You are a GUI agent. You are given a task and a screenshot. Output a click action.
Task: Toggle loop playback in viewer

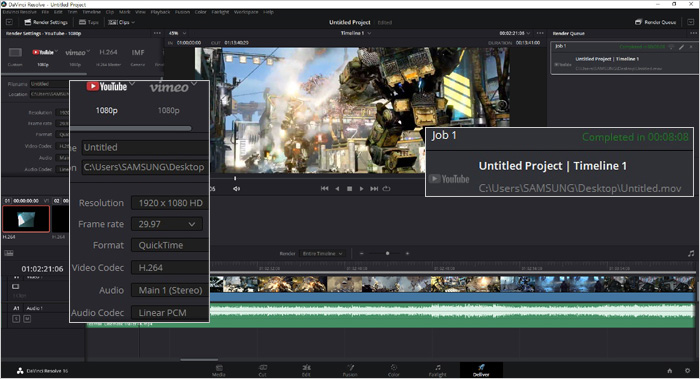387,189
